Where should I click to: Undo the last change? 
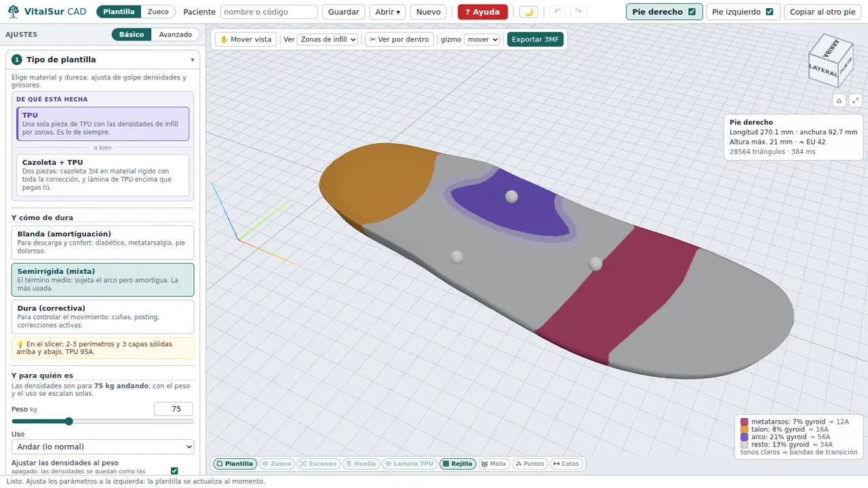[557, 12]
